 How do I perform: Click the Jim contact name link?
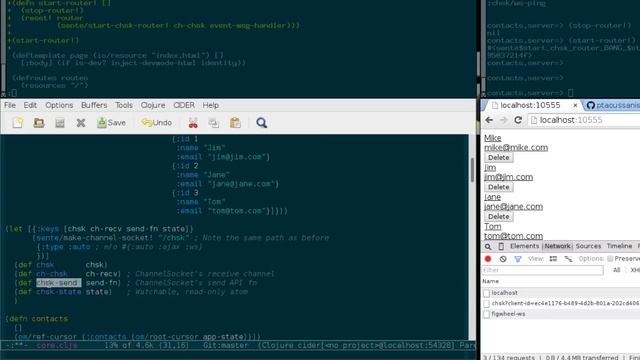pos(490,167)
